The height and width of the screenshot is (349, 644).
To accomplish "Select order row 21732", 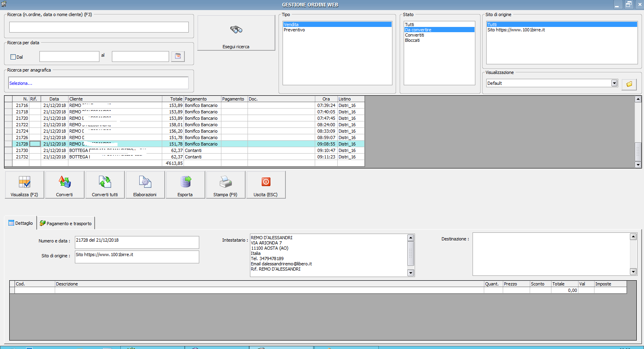I will 184,157.
